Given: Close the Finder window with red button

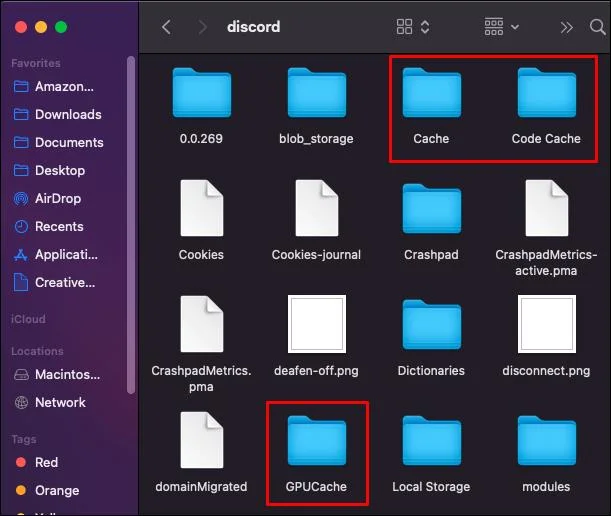Looking at the screenshot, I should pyautogui.click(x=21, y=27).
